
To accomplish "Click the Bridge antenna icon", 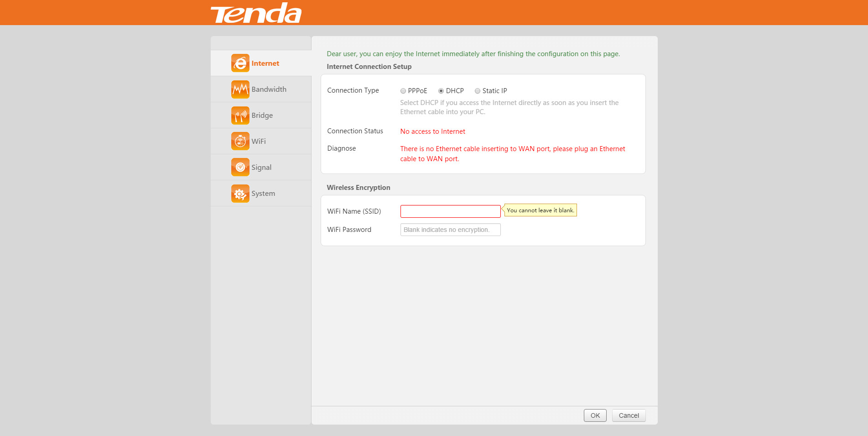I will (240, 115).
